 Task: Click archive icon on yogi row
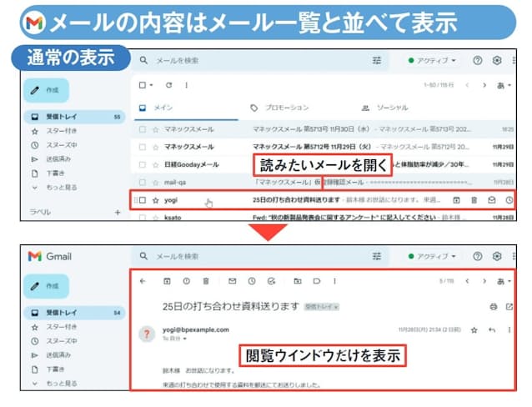(457, 200)
